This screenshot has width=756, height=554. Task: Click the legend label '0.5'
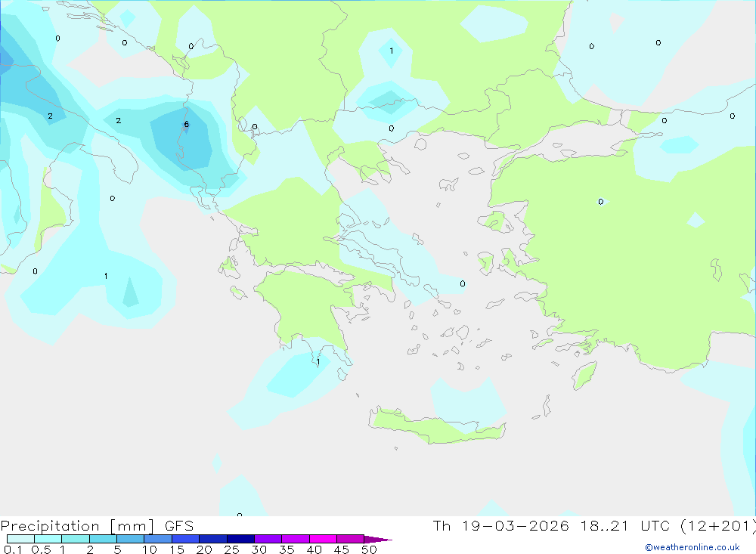click(x=41, y=549)
